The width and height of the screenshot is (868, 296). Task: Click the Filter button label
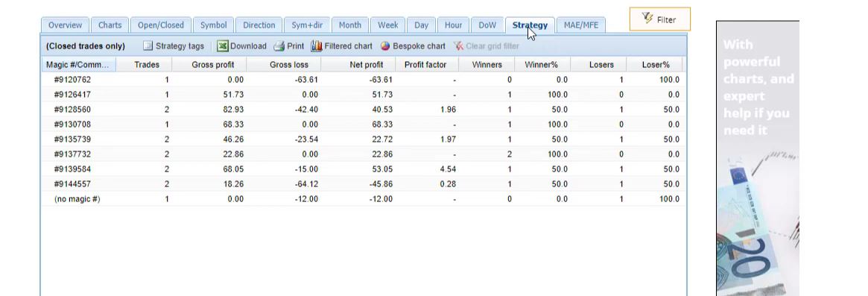coord(666,19)
